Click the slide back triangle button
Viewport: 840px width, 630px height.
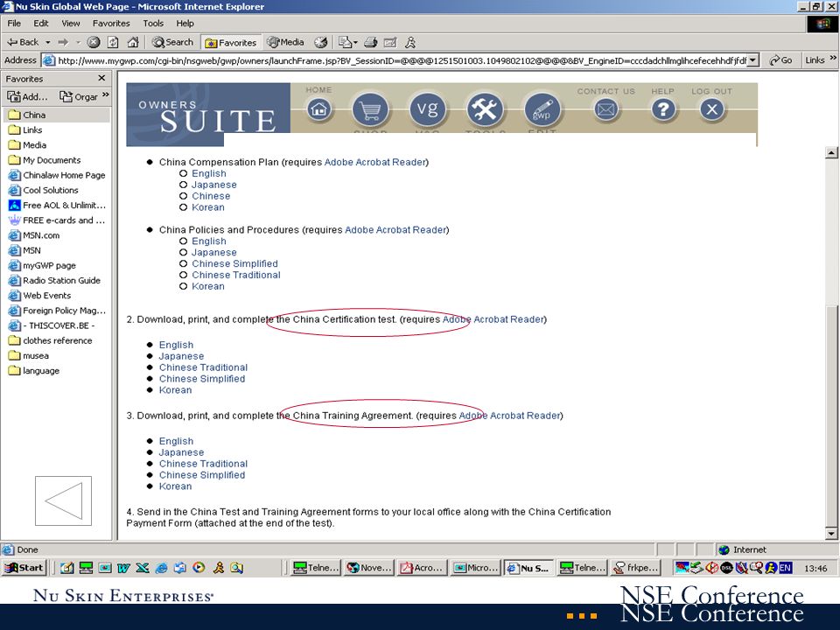[63, 500]
